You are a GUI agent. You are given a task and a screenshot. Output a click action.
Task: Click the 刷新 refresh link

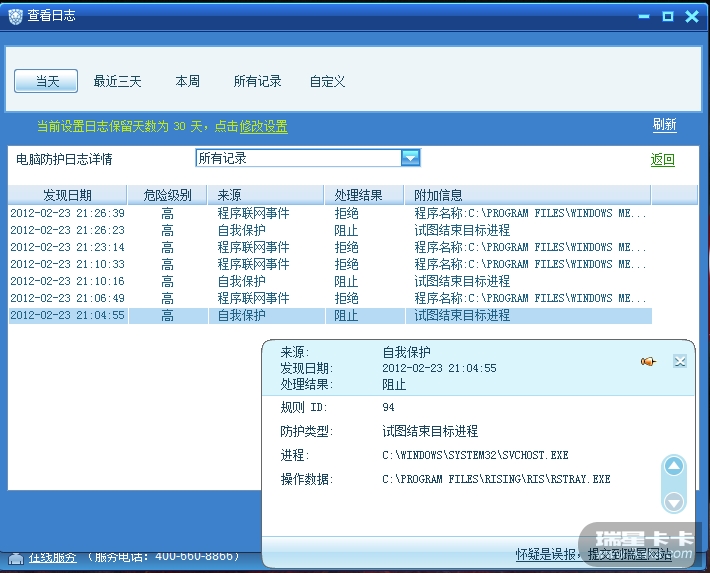point(664,125)
